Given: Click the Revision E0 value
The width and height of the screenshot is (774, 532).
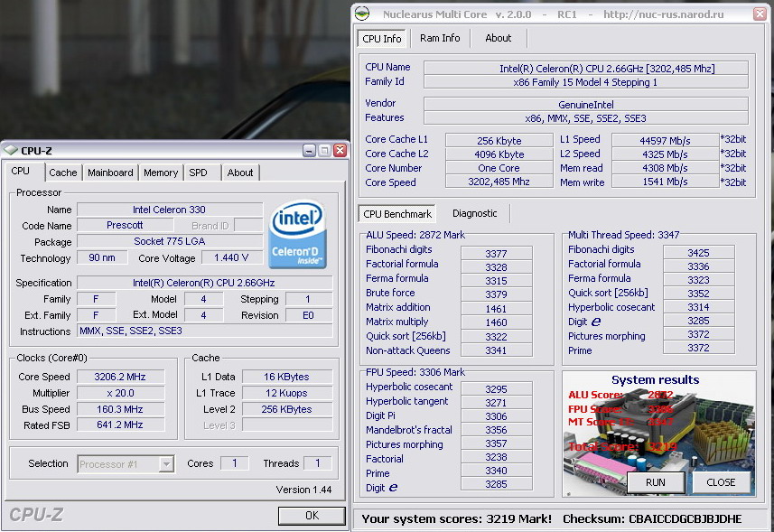Looking at the screenshot, I should click(309, 315).
